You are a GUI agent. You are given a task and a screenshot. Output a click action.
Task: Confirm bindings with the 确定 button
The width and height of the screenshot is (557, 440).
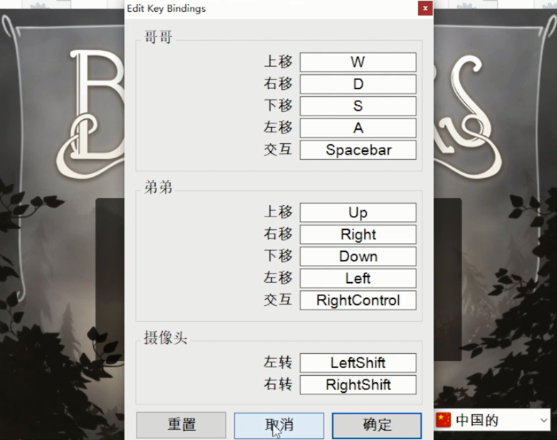pos(377,425)
